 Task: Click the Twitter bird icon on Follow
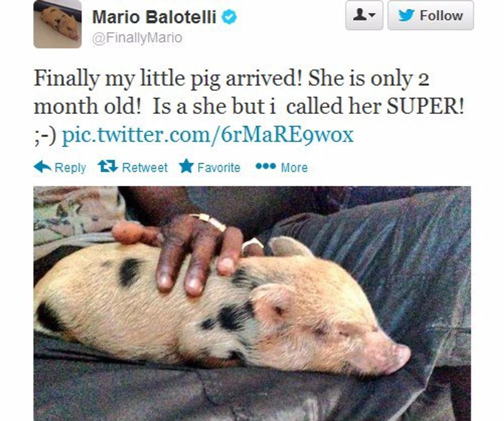point(406,16)
